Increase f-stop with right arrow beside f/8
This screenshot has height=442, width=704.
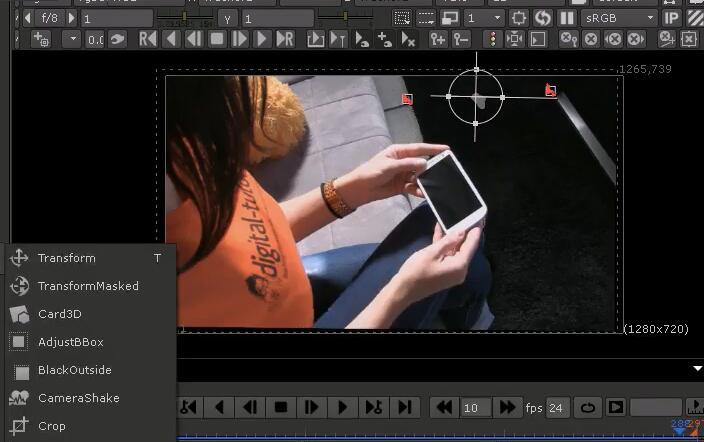pos(71,18)
